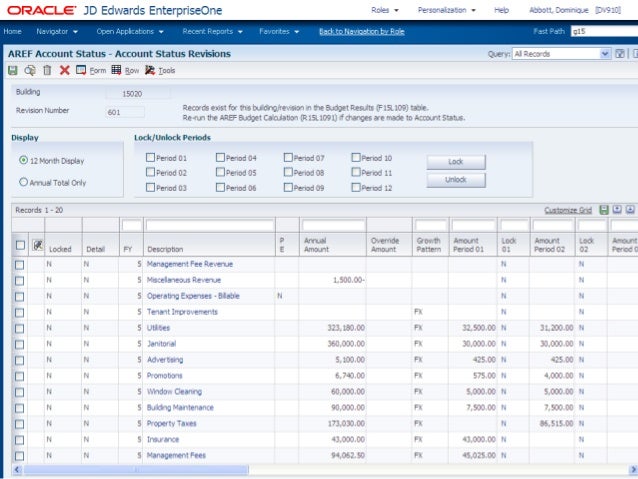Click the Find/search toolbar icon
Screen dimensions: 638x479
click(x=30, y=70)
